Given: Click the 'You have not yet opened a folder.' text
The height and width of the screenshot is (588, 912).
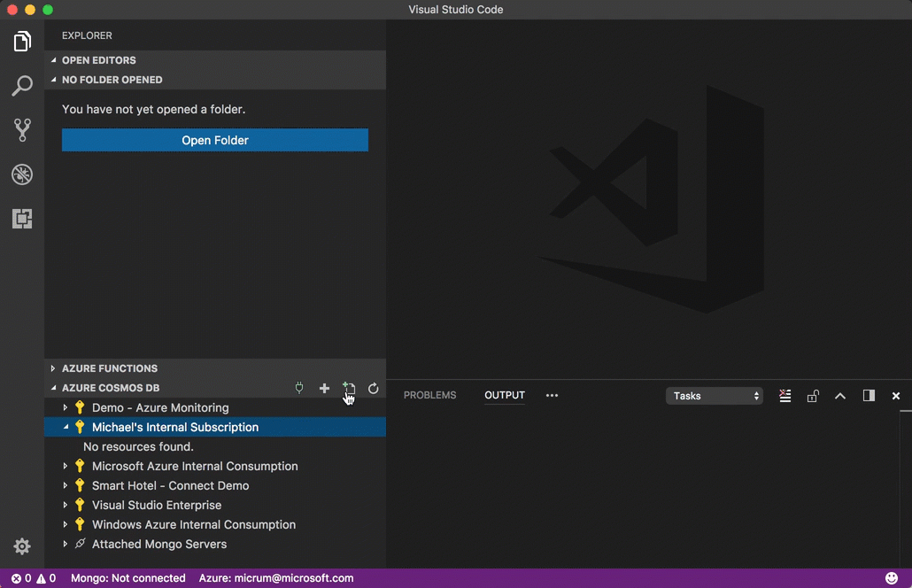Looking at the screenshot, I should (x=153, y=109).
